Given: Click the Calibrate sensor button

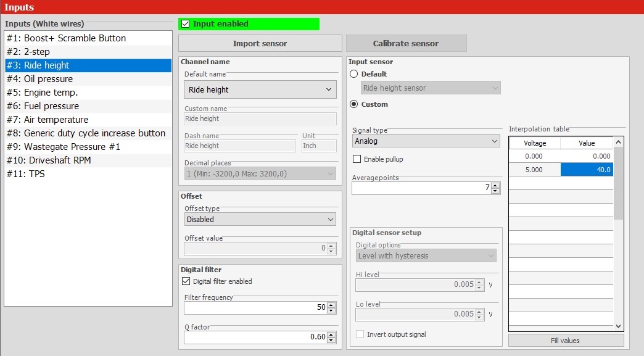Looking at the screenshot, I should [406, 44].
